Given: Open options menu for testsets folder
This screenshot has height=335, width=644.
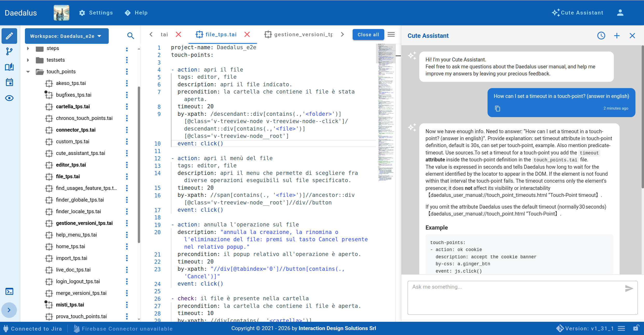Looking at the screenshot, I should (127, 60).
